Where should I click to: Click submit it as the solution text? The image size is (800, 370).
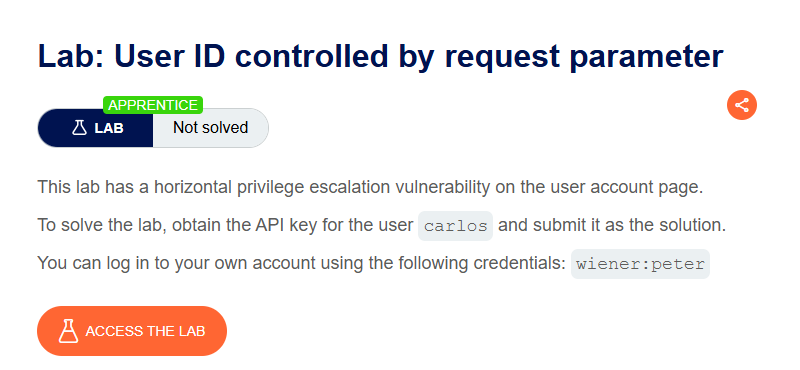612,226
